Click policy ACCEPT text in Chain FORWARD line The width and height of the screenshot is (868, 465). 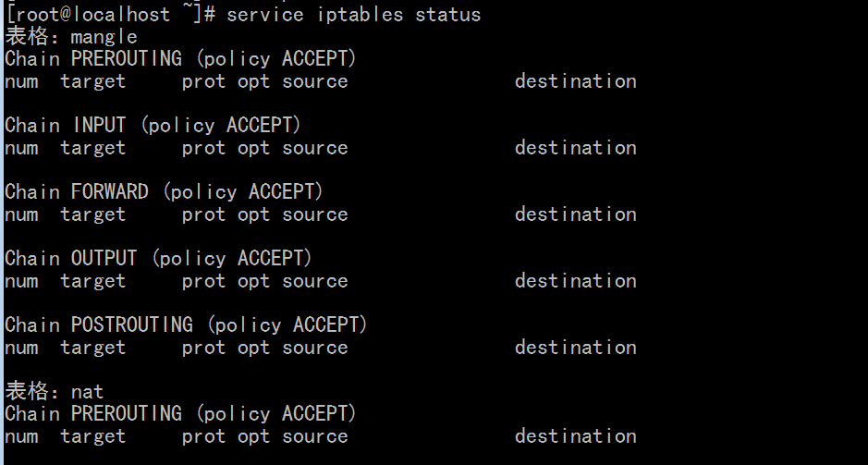pyautogui.click(x=242, y=192)
